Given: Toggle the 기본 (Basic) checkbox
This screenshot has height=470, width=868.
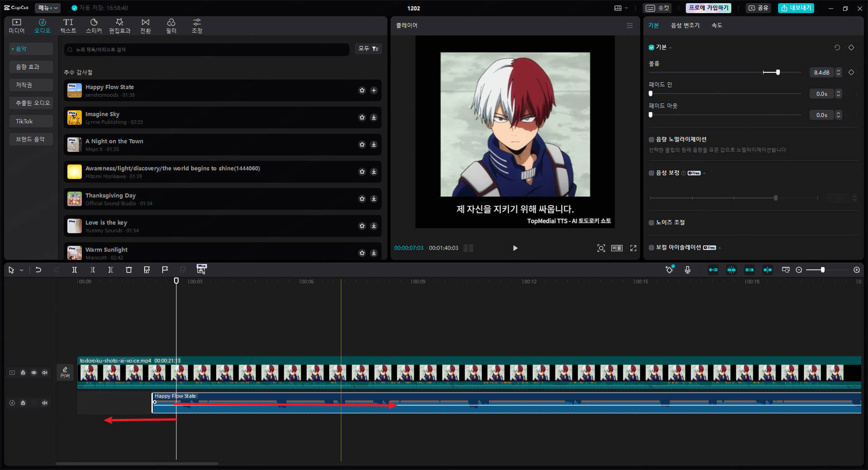Looking at the screenshot, I should (651, 47).
